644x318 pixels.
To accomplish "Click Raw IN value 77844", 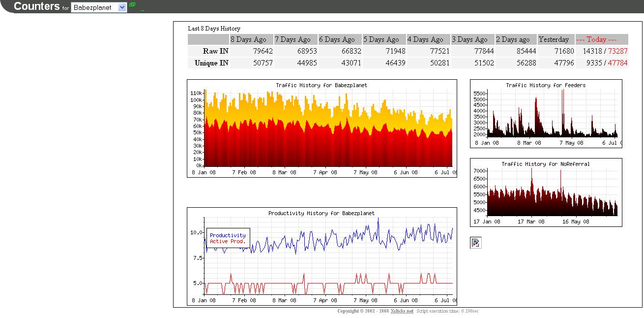I will pos(484,51).
